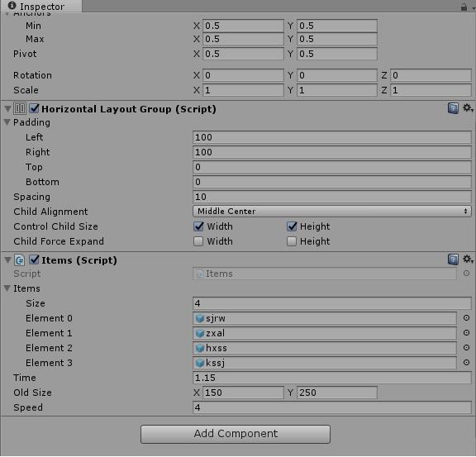Click the Pivot X field
This screenshot has width=476, height=457.
pos(243,54)
